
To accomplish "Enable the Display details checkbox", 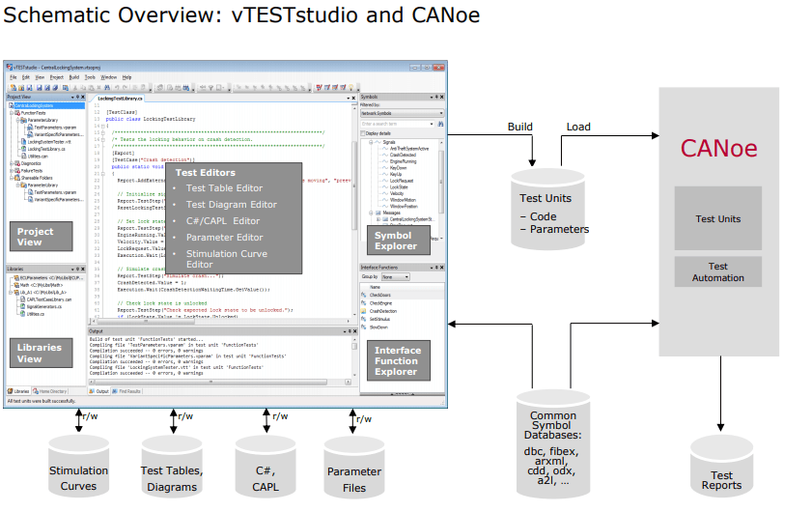I will (x=363, y=133).
